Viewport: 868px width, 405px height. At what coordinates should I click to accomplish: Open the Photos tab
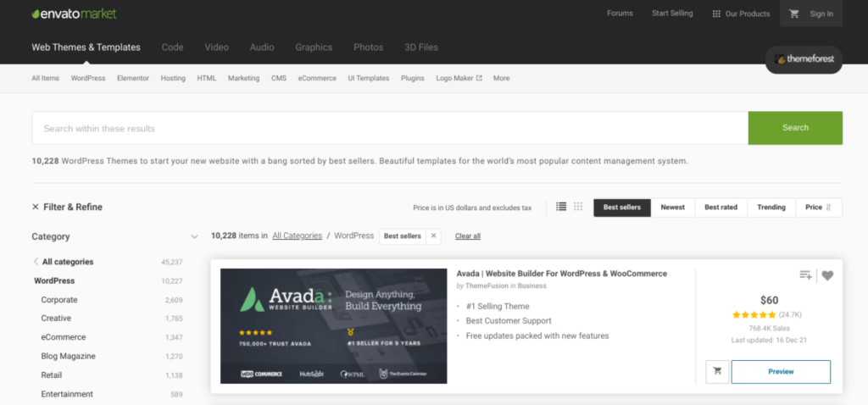click(x=368, y=47)
